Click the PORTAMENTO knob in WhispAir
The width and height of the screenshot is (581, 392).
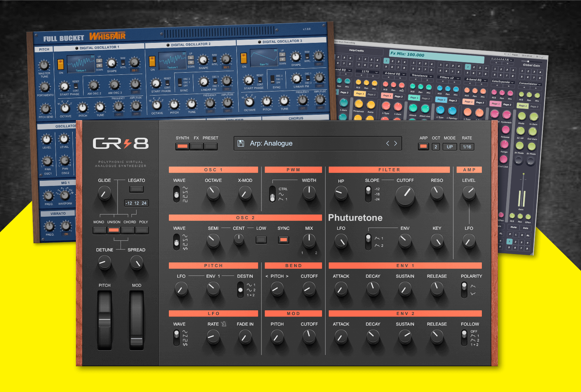[x=45, y=87]
